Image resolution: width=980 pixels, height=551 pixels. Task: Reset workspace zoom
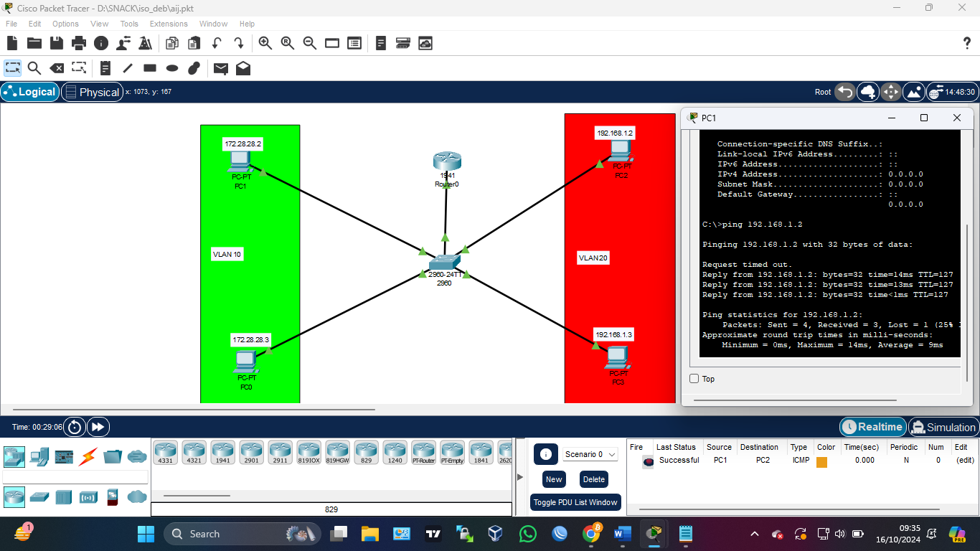pyautogui.click(x=288, y=43)
